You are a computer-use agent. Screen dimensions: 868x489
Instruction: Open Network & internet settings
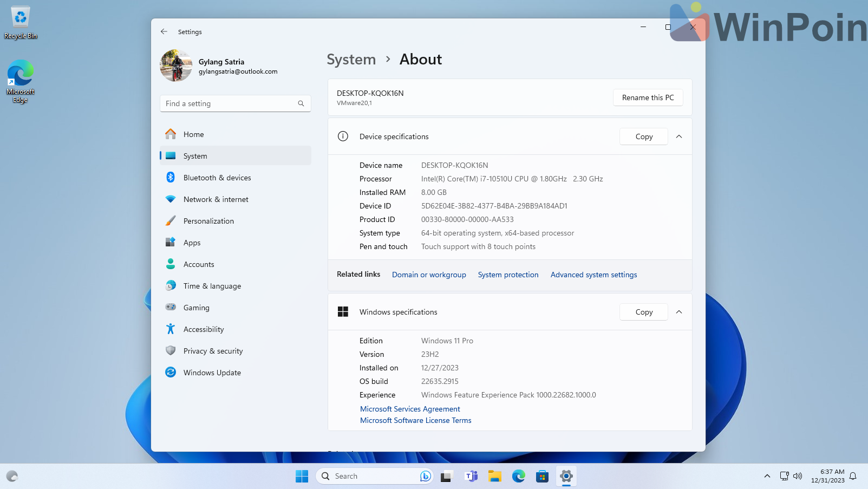tap(216, 199)
